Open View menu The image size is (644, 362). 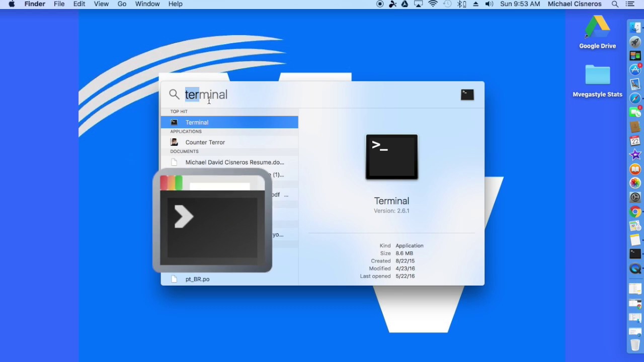point(101,4)
